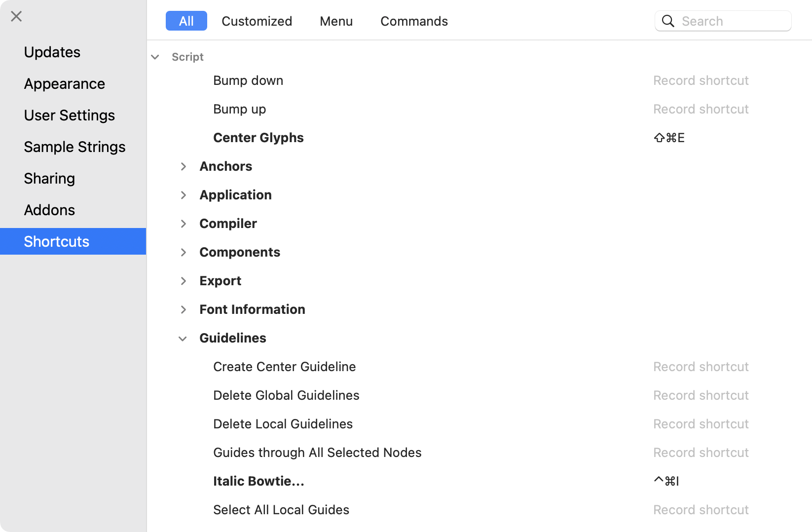Expand the Font Information group
The image size is (812, 532).
coord(184,309)
